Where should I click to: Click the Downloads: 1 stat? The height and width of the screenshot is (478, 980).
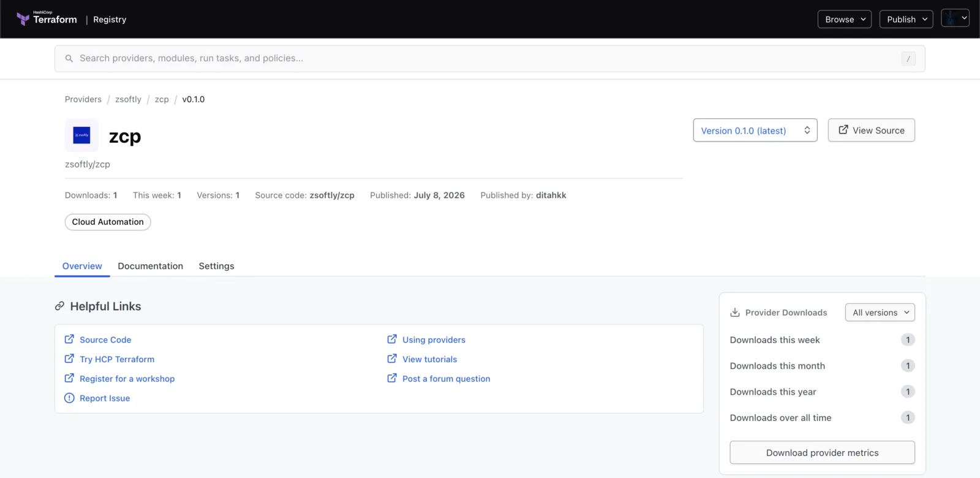tap(91, 195)
